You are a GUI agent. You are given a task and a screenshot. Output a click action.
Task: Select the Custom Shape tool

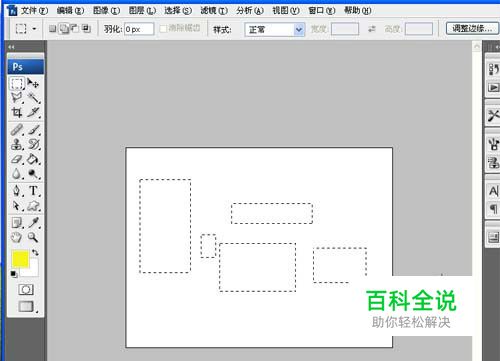coord(33,206)
